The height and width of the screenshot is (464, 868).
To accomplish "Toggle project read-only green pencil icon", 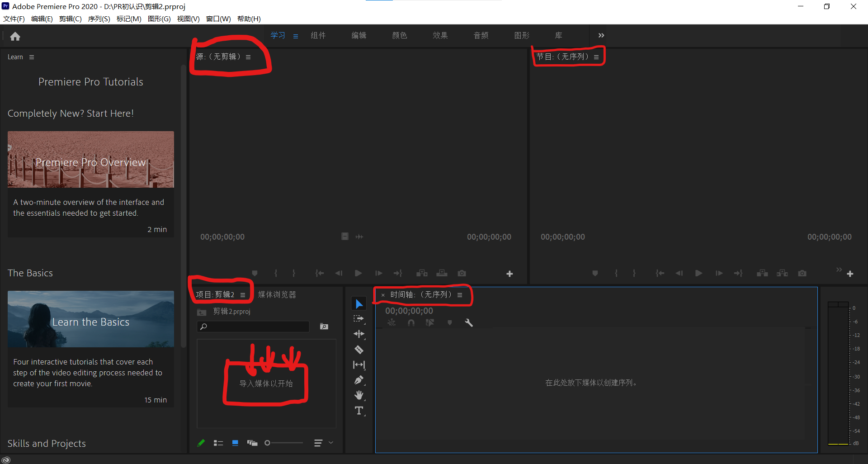I will (x=201, y=443).
